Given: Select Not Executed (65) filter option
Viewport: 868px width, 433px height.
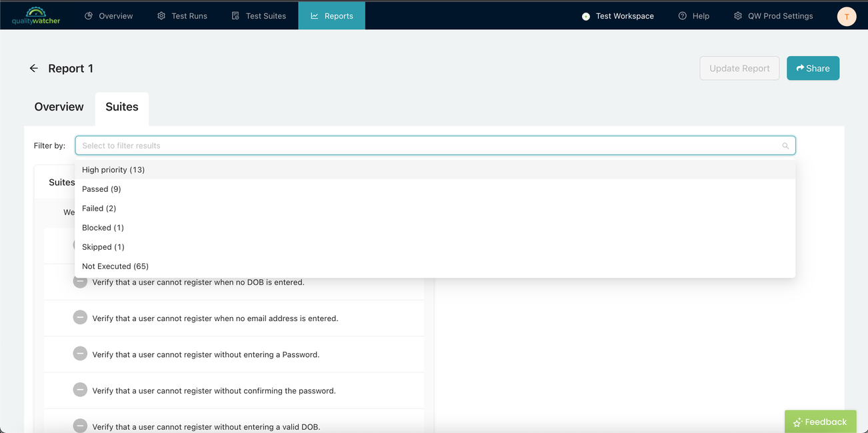Looking at the screenshot, I should point(435,266).
